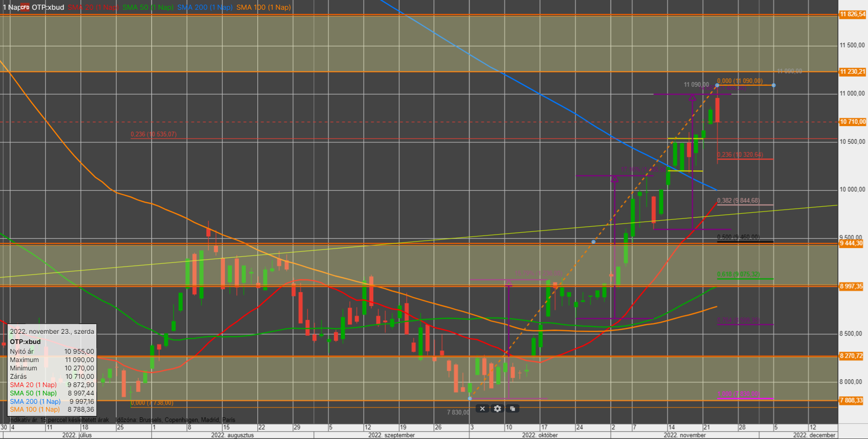868x439 pixels.
Task: Click the red CFD badge icon
Action: [25, 7]
